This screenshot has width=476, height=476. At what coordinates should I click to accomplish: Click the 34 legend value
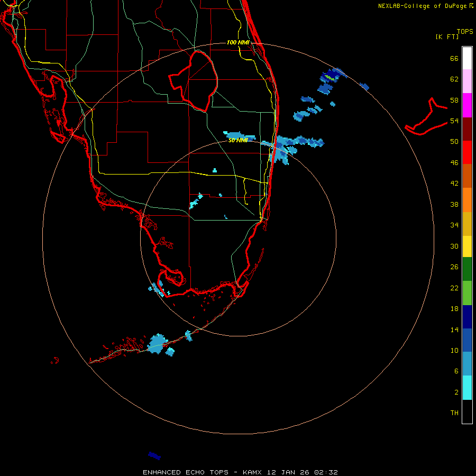pyautogui.click(x=454, y=225)
